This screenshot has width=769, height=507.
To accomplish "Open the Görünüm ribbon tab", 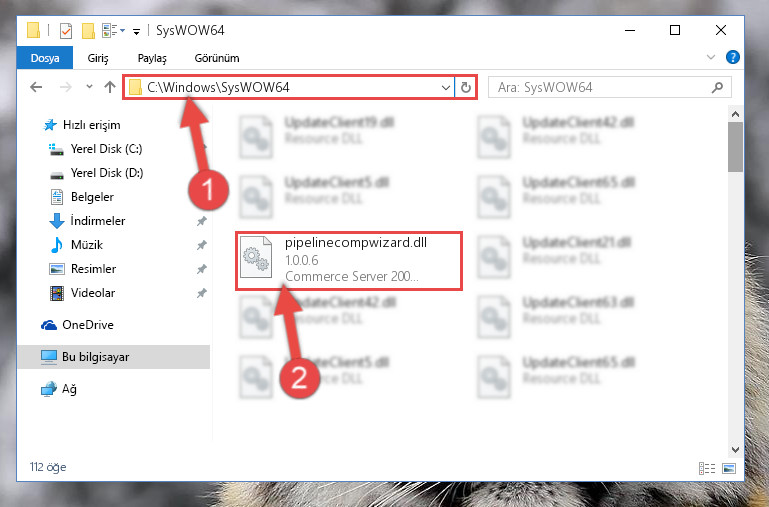I will click(217, 58).
